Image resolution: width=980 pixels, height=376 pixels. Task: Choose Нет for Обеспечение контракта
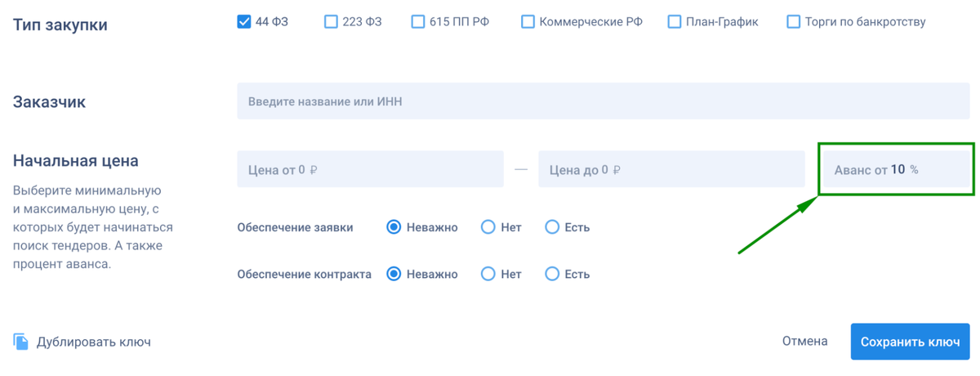coord(488,274)
